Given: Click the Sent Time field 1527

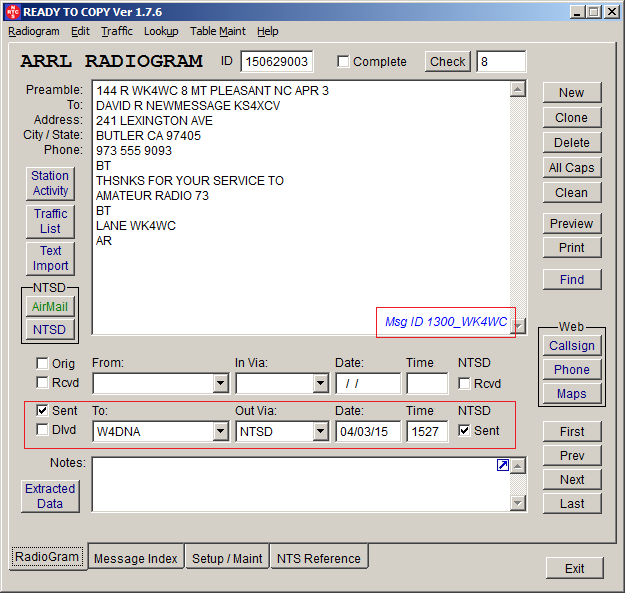Looking at the screenshot, I should coord(427,431).
